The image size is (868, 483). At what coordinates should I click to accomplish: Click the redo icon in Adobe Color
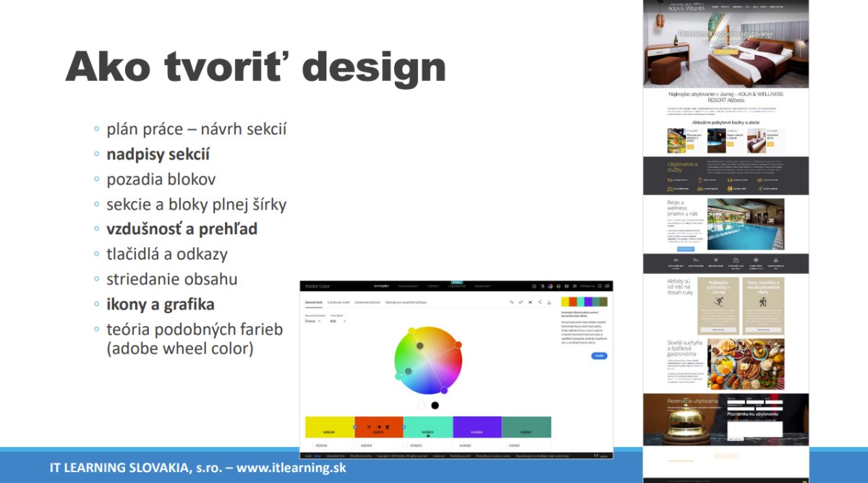point(521,302)
